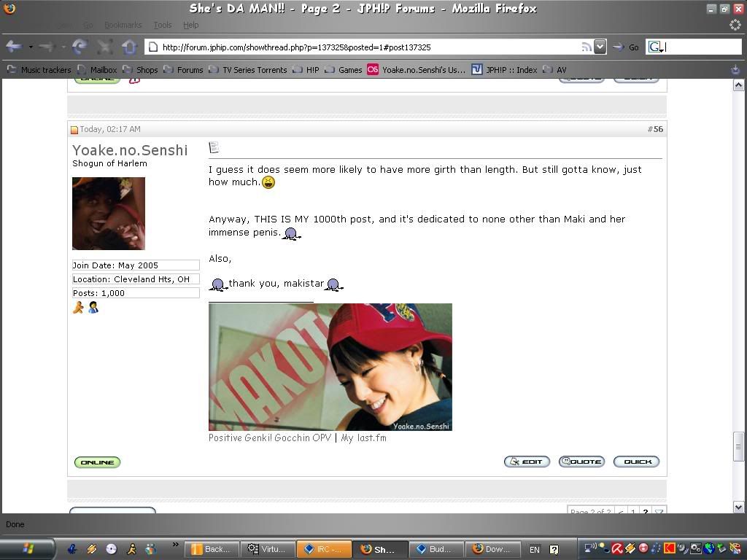Click the globe icon in system tray
Image resolution: width=747 pixels, height=560 pixels.
709,548
